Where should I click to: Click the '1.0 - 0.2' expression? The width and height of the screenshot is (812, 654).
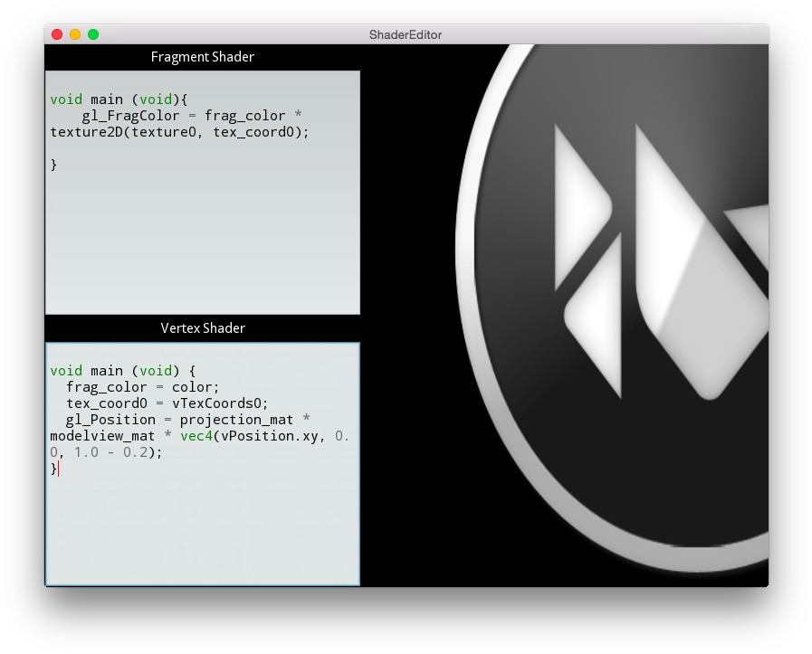[x=110, y=452]
